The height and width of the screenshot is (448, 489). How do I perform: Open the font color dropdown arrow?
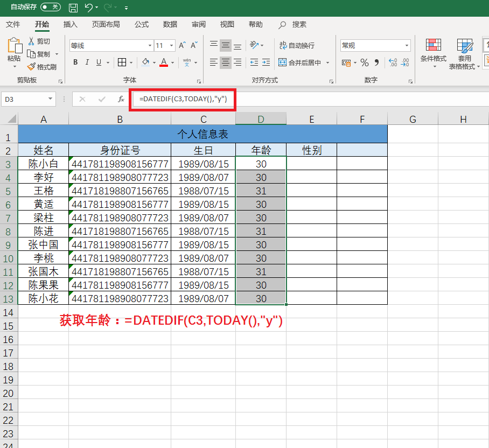(173, 62)
